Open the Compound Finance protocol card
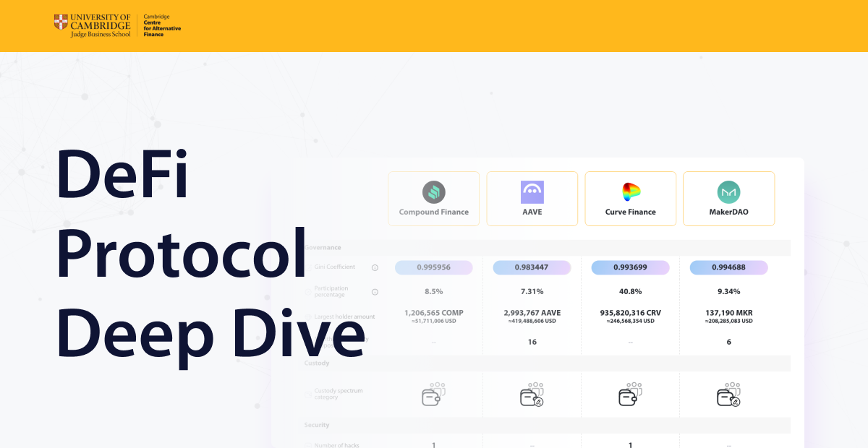This screenshot has width=868, height=448. (x=434, y=199)
